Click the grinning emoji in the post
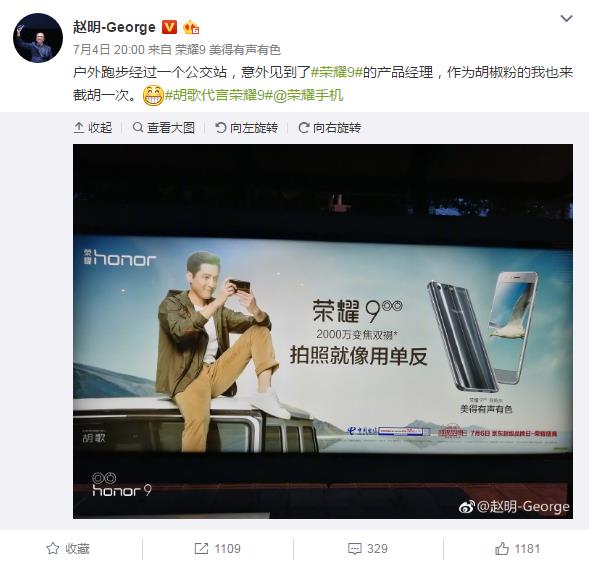 tap(153, 95)
